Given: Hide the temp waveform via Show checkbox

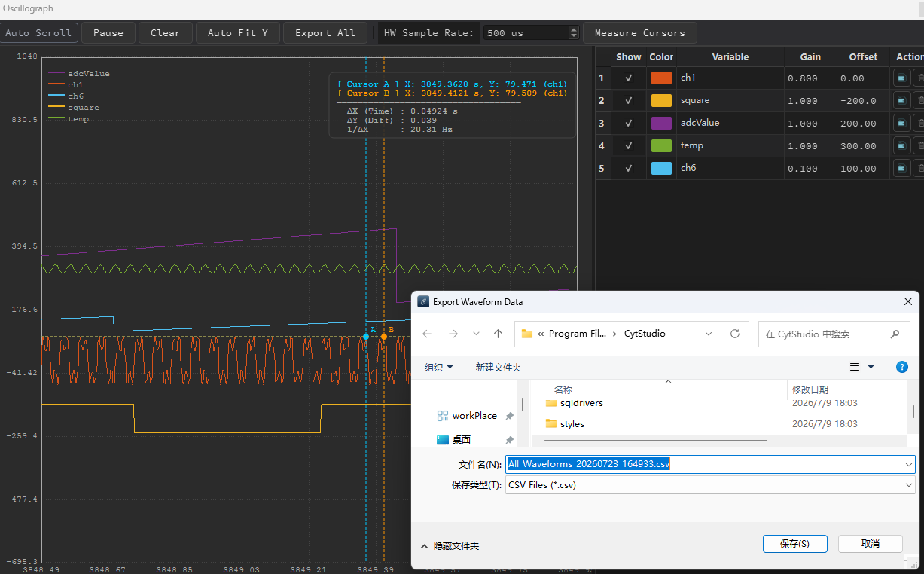Looking at the screenshot, I should (628, 145).
